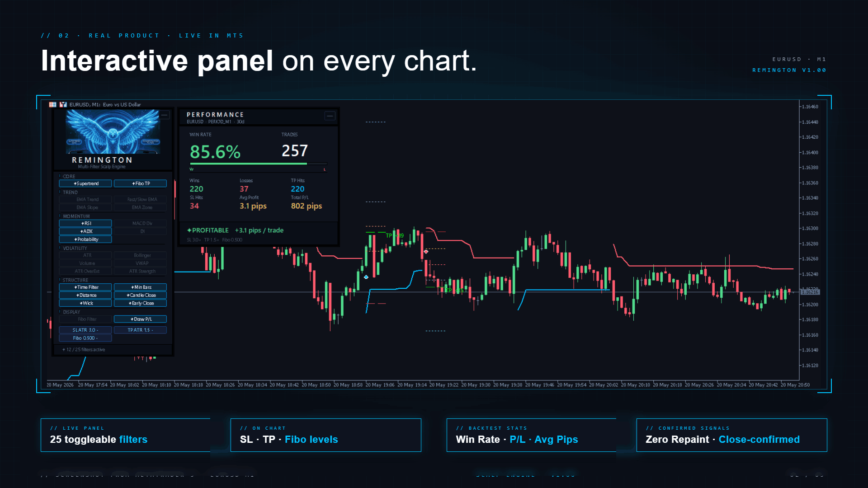The width and height of the screenshot is (868, 488).
Task: Change the Fibo 0.500 level selector
Action: [x=85, y=338]
